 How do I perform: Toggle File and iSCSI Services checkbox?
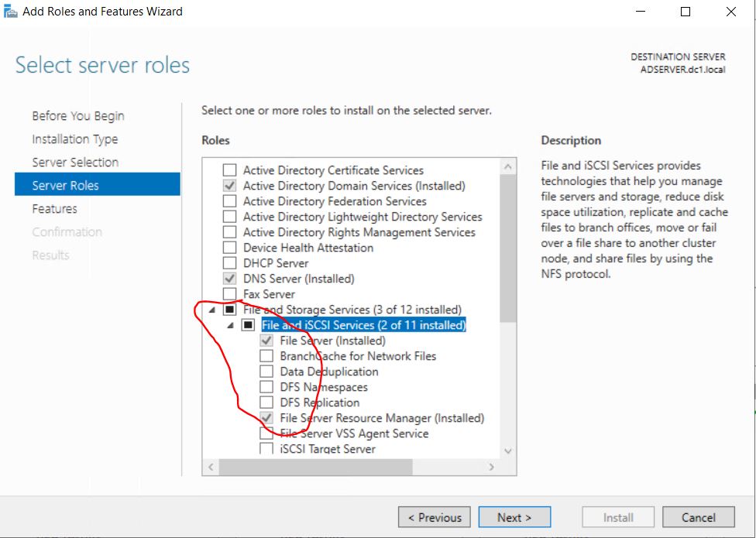coord(248,324)
